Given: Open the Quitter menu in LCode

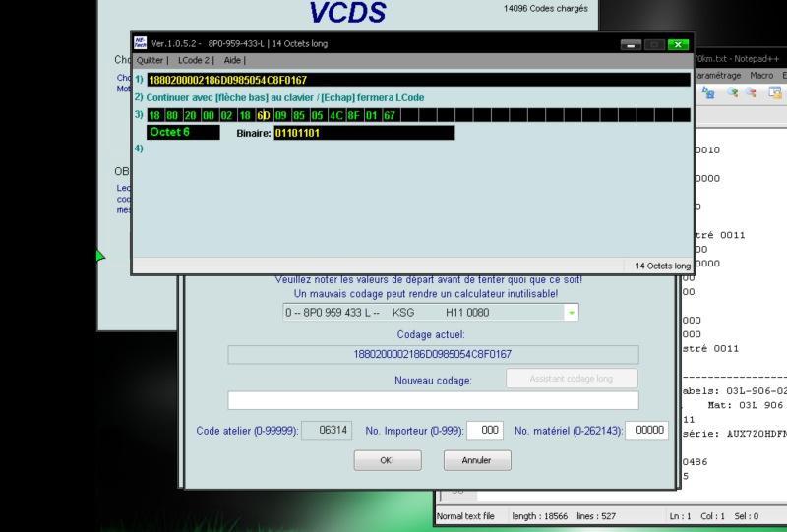Looking at the screenshot, I should 151,60.
